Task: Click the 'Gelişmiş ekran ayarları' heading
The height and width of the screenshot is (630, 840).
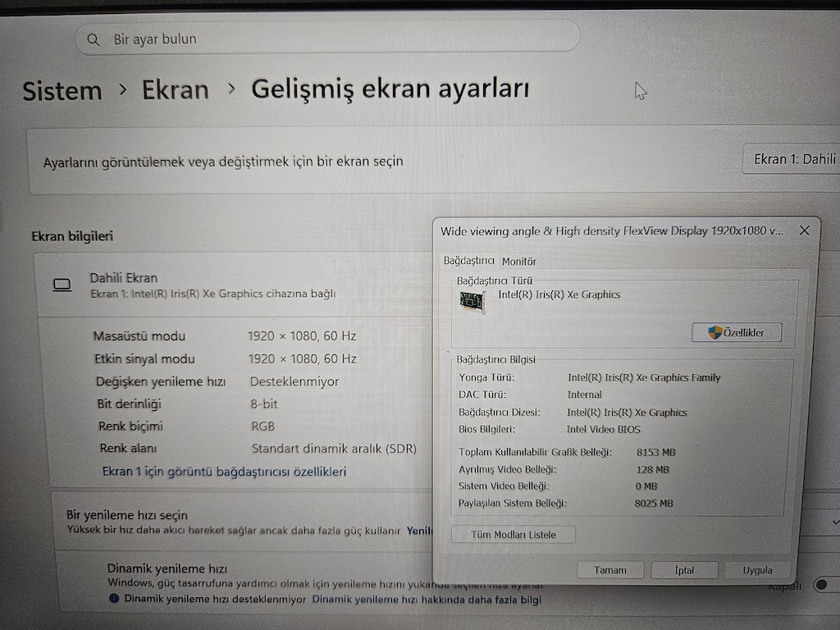Action: 390,89
